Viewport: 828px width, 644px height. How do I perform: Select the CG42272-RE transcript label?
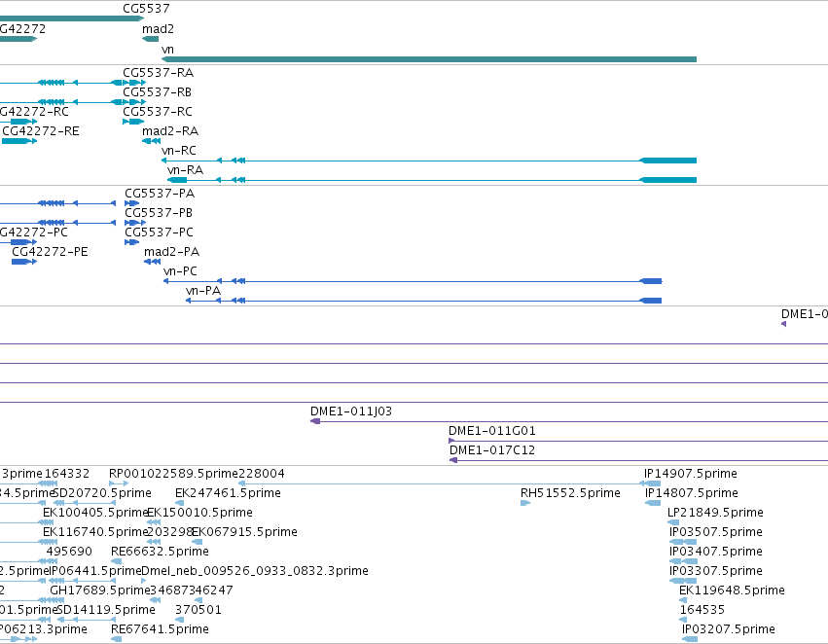(41, 131)
